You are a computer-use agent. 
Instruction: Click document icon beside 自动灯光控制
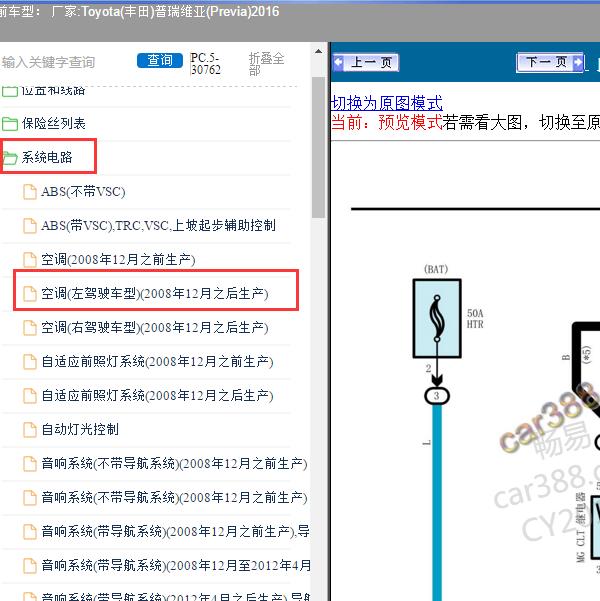[x=30, y=430]
